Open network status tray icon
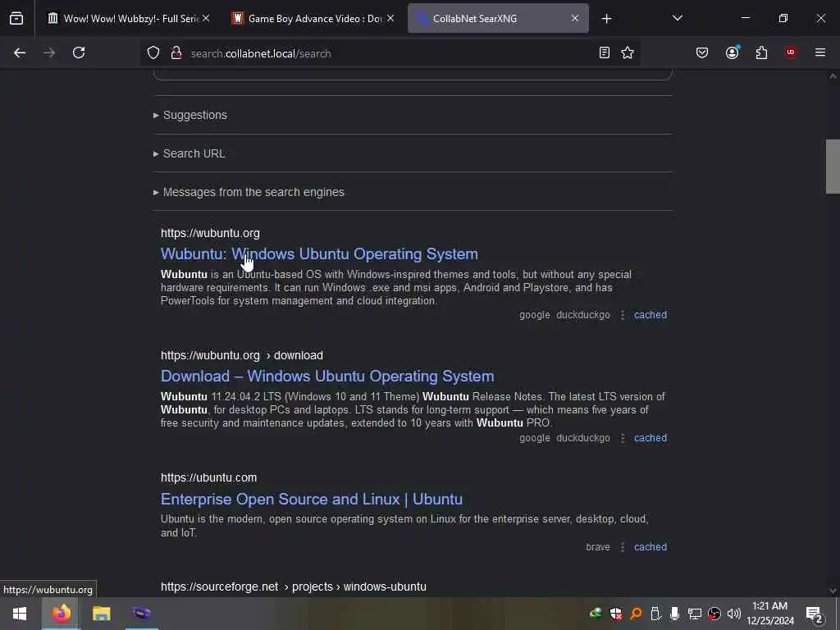 (695, 614)
